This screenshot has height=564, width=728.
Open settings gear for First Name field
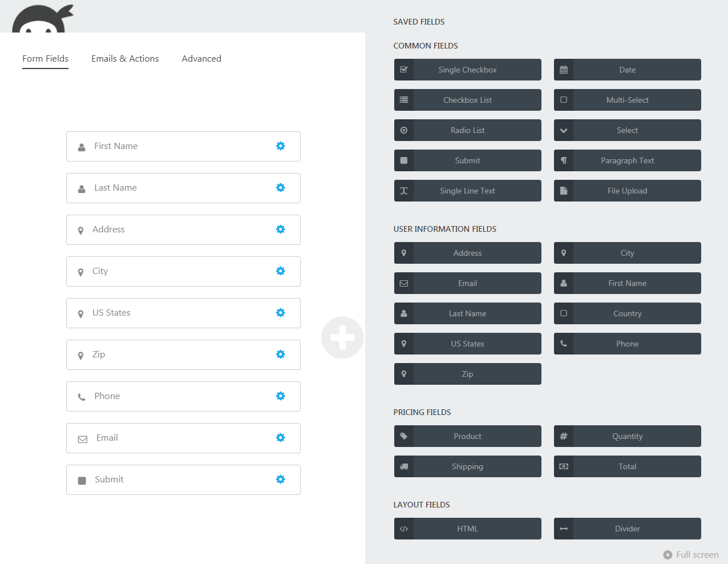(x=280, y=146)
